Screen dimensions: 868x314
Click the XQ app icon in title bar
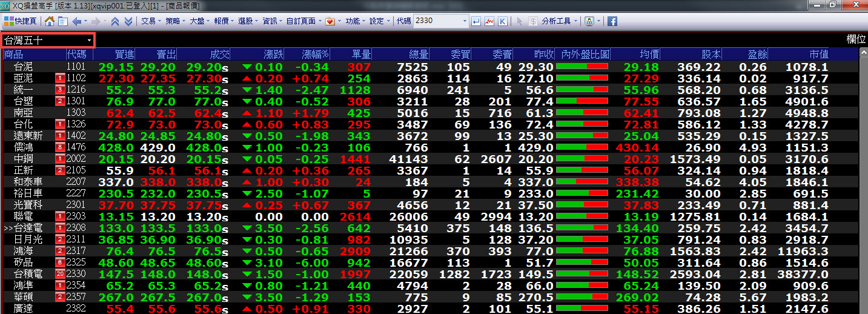[x=6, y=5]
